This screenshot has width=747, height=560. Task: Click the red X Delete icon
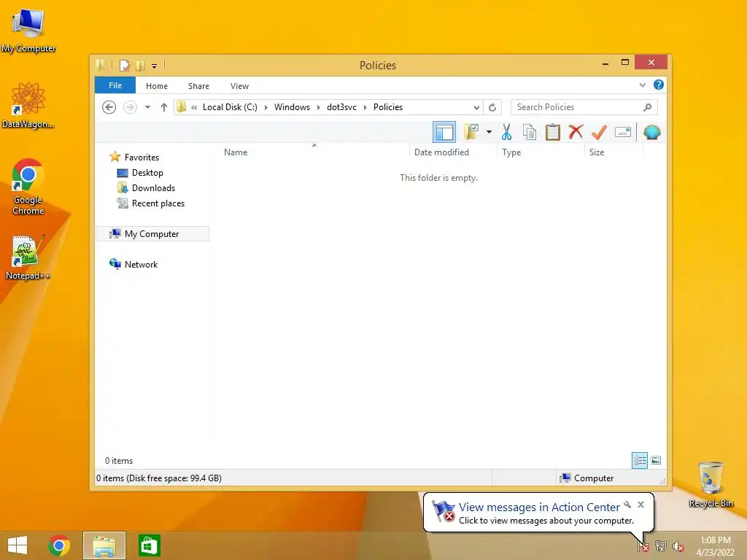pyautogui.click(x=576, y=131)
